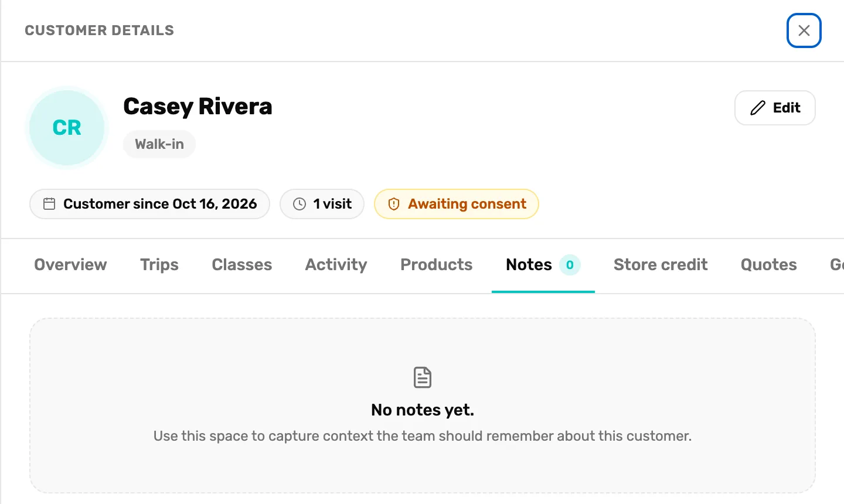Click the Casey Rivera name heading
This screenshot has width=844, height=504.
click(x=198, y=107)
